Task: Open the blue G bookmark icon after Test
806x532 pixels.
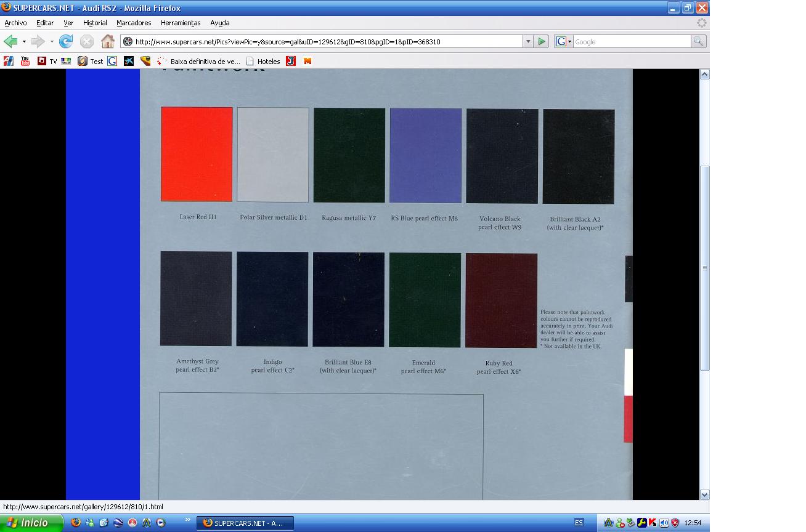Action: (112, 61)
